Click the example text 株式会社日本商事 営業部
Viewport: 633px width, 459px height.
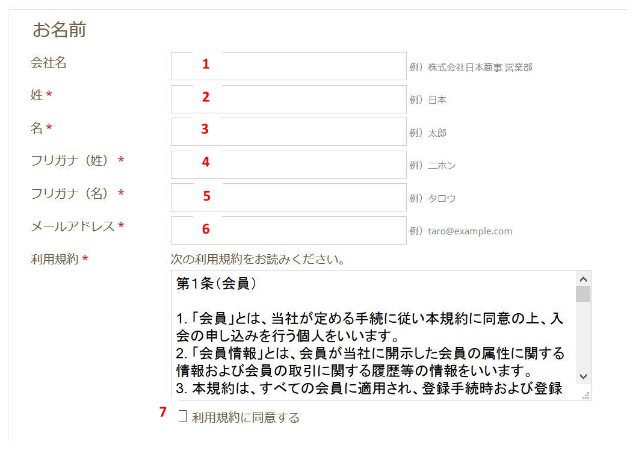pyautogui.click(x=480, y=67)
